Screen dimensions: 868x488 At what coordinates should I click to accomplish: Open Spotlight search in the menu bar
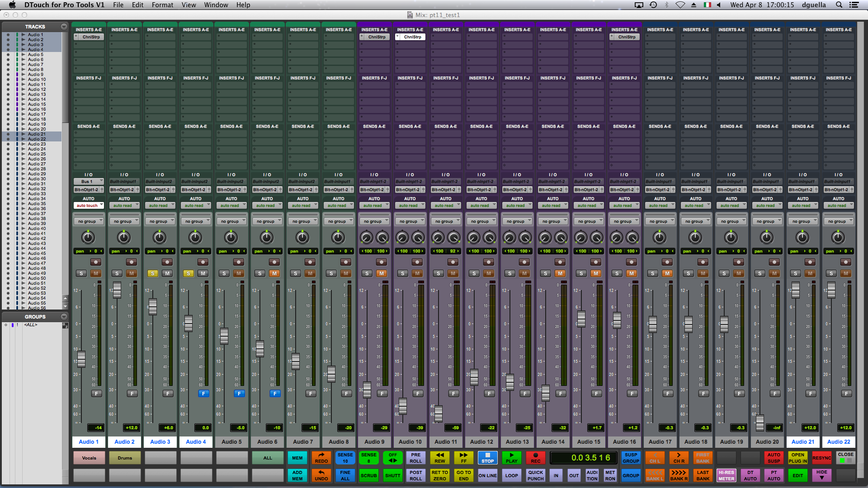click(839, 5)
